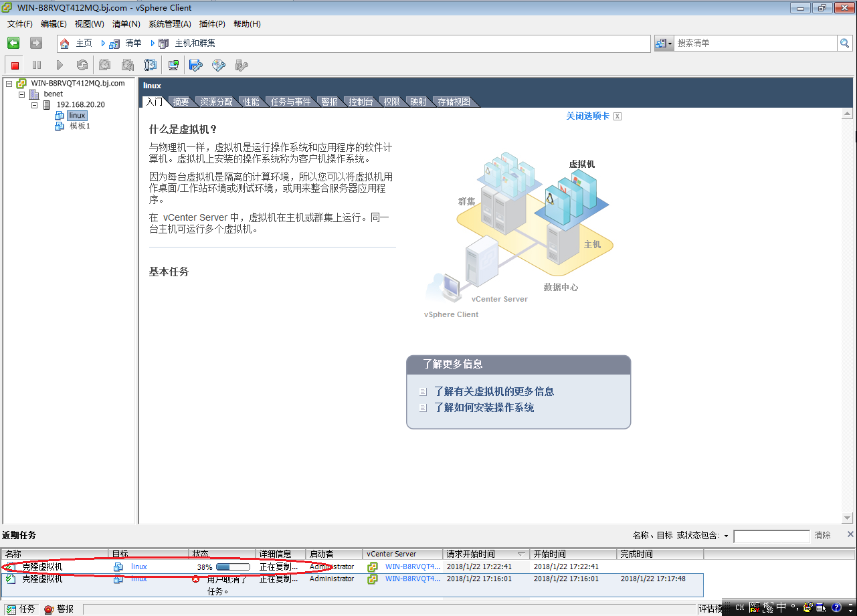Click the 搜索清单 search field
857x616 pixels.
point(755,43)
